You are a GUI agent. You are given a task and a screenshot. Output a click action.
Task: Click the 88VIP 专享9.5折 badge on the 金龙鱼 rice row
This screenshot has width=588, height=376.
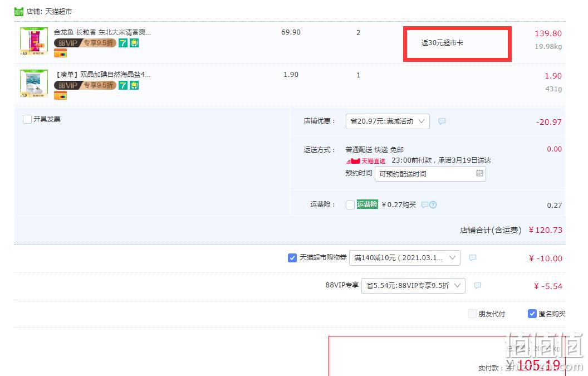coord(85,43)
